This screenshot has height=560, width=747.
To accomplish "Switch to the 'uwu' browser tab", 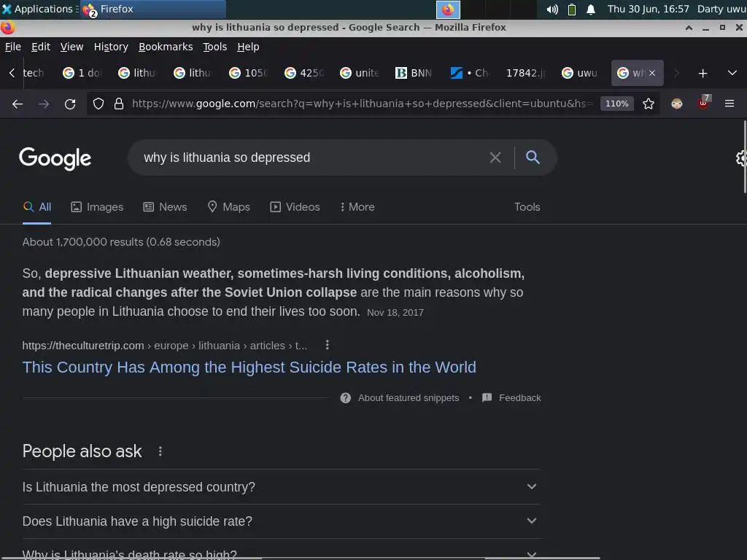I will tap(580, 73).
